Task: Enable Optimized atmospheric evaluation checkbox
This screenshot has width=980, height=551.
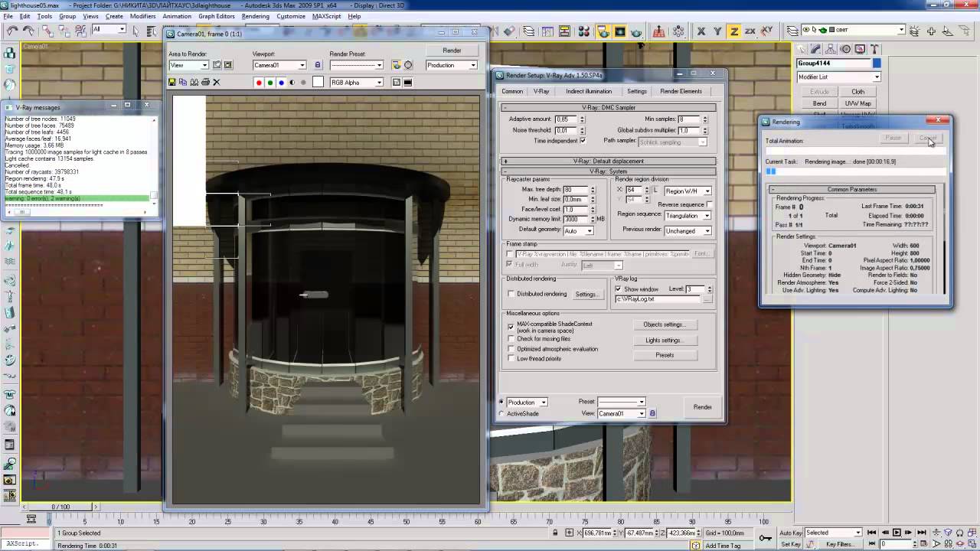Action: [x=511, y=349]
